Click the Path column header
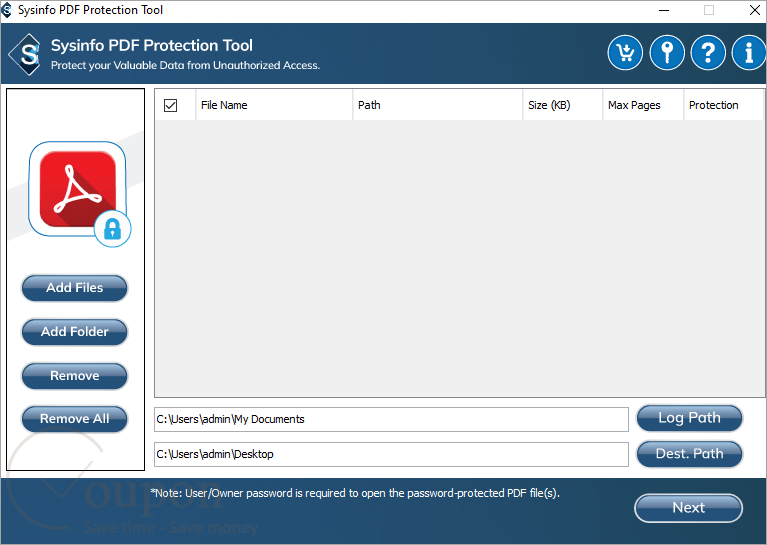 coord(437,105)
